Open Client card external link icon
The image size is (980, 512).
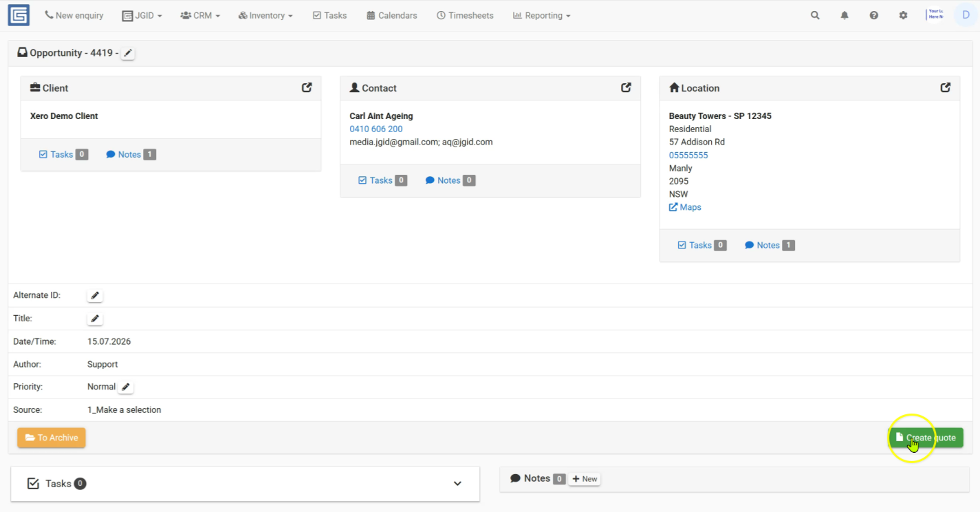pyautogui.click(x=307, y=87)
